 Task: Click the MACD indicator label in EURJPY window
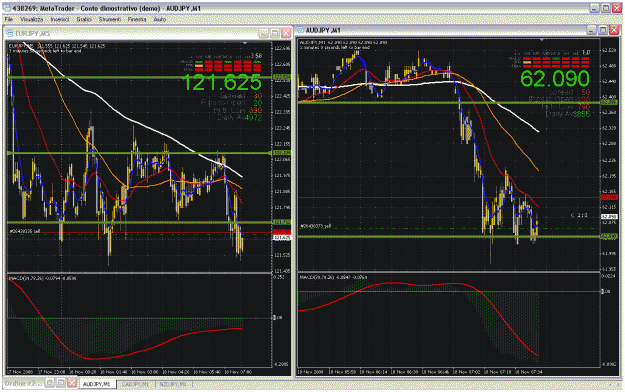42,278
